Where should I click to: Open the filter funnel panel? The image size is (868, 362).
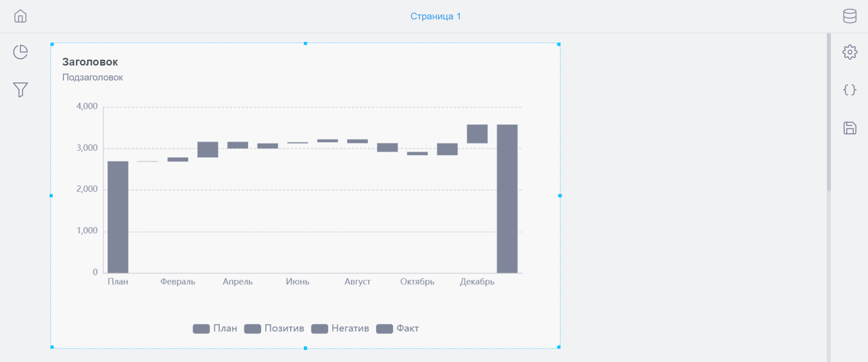tap(20, 89)
